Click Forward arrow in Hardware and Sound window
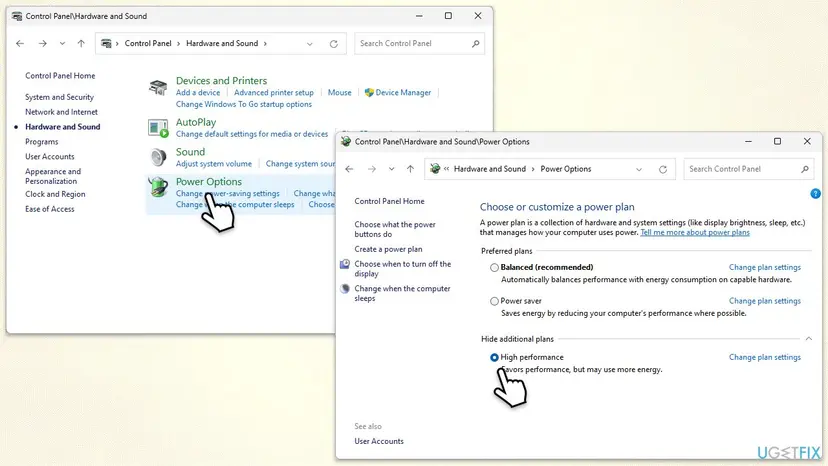828x466 pixels. point(43,43)
